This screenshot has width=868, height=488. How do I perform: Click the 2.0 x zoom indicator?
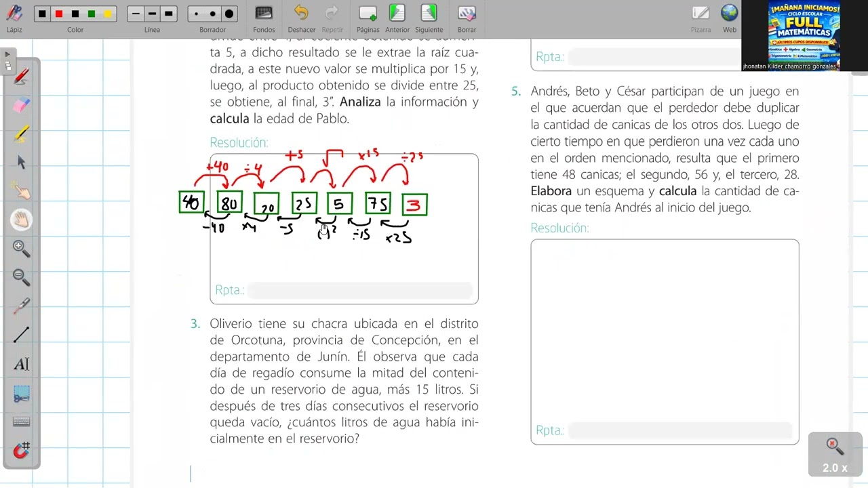click(835, 455)
